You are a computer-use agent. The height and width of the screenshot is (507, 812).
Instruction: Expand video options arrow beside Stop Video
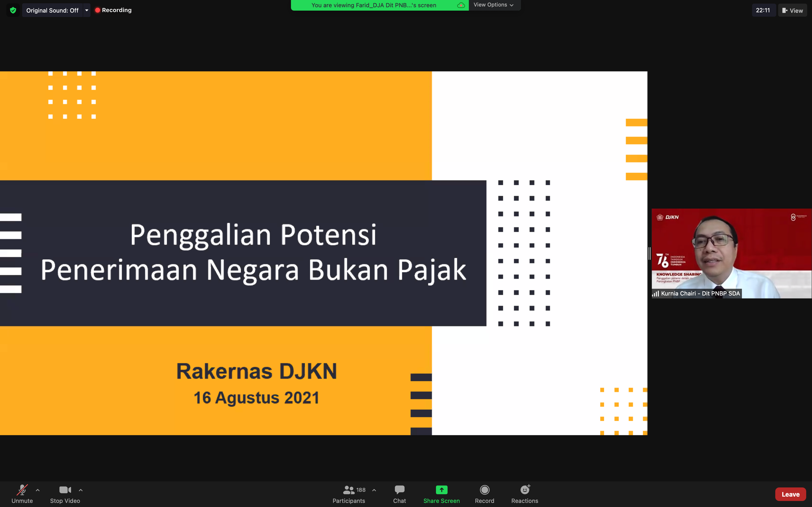tap(80, 490)
